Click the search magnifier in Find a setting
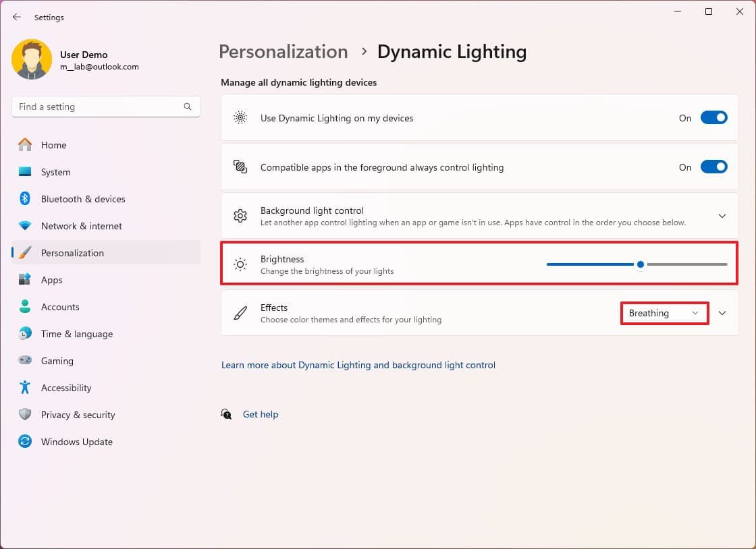 [x=187, y=107]
